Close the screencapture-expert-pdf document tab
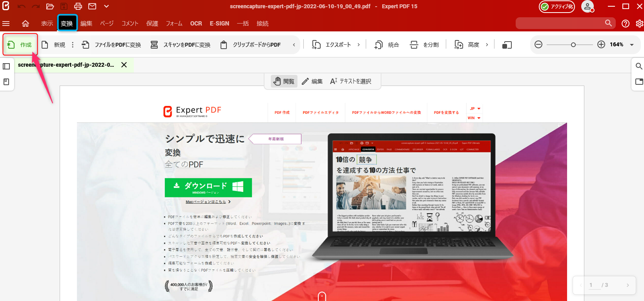Screen dimensions: 644x301 [124, 65]
